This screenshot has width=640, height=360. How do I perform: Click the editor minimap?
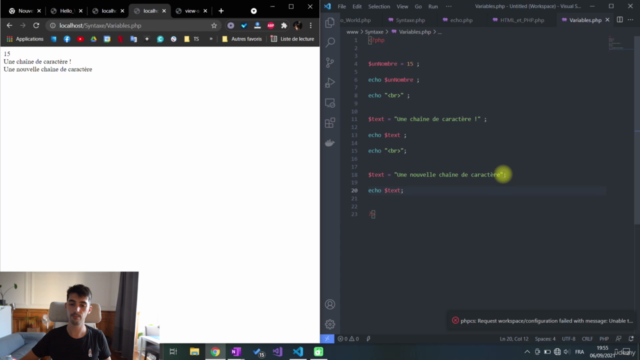point(620,43)
